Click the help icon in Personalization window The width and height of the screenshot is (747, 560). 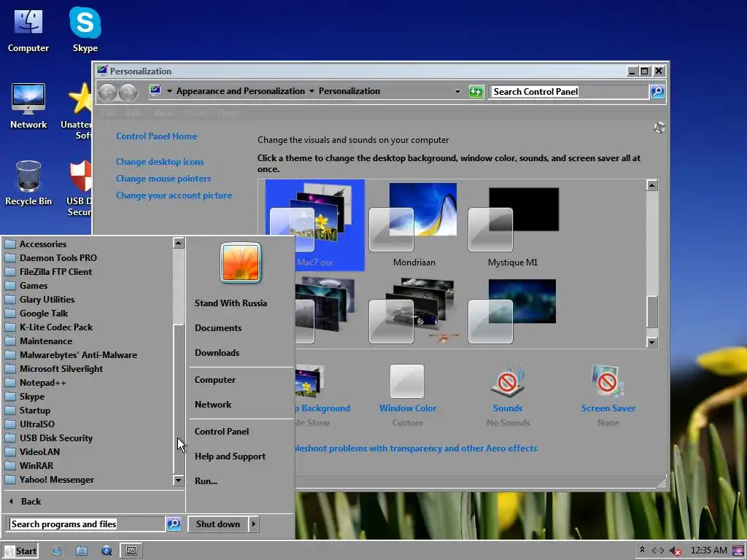pos(659,128)
